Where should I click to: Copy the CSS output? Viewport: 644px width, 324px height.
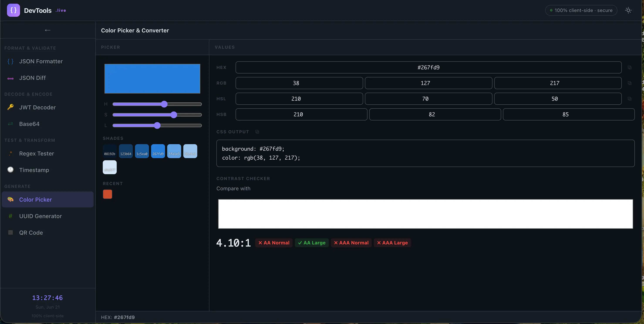(257, 132)
